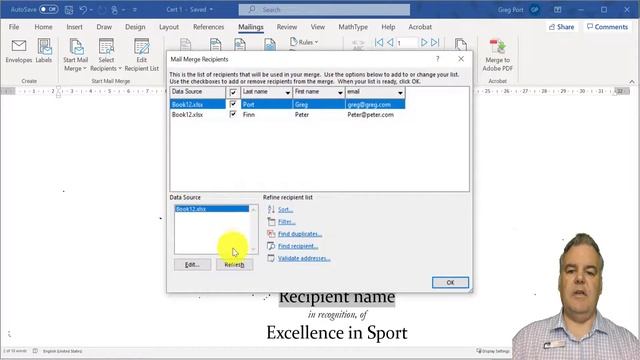640x360 pixels.
Task: Click the Refresh button
Action: [x=234, y=265]
